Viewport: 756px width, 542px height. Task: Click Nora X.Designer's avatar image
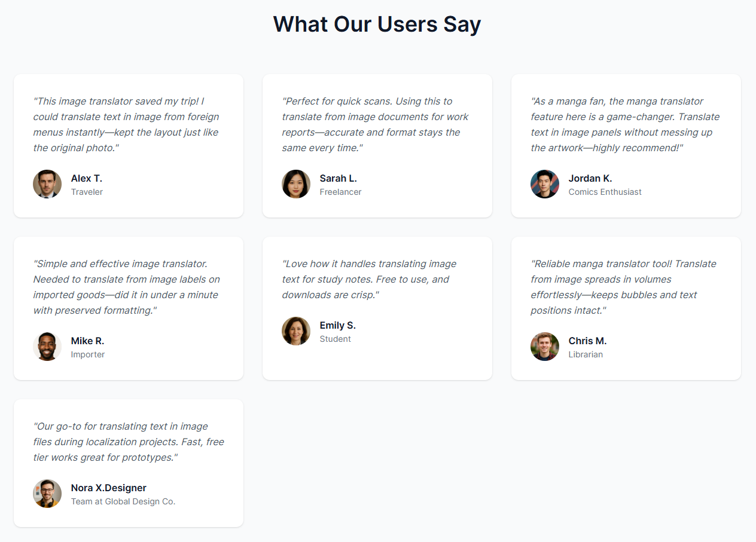click(47, 494)
